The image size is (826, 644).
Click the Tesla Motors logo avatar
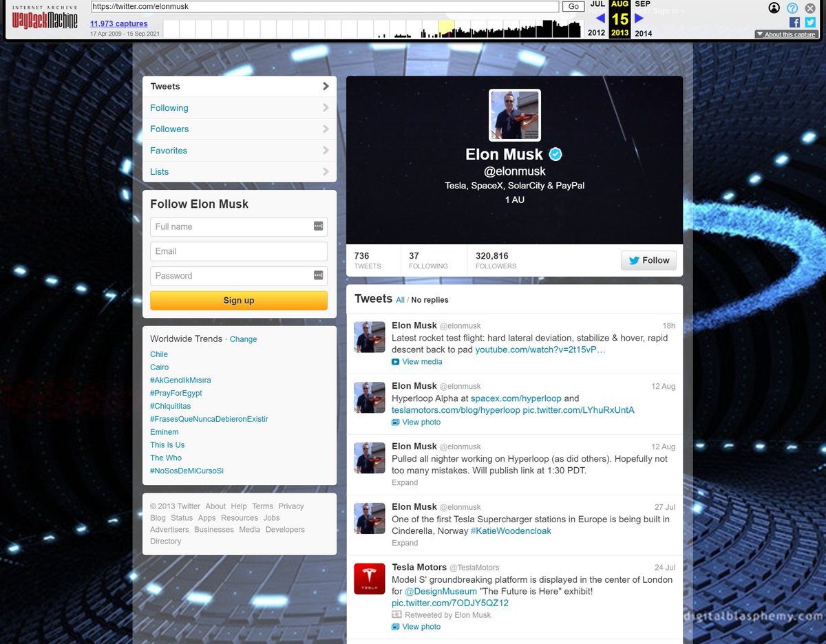pos(370,579)
